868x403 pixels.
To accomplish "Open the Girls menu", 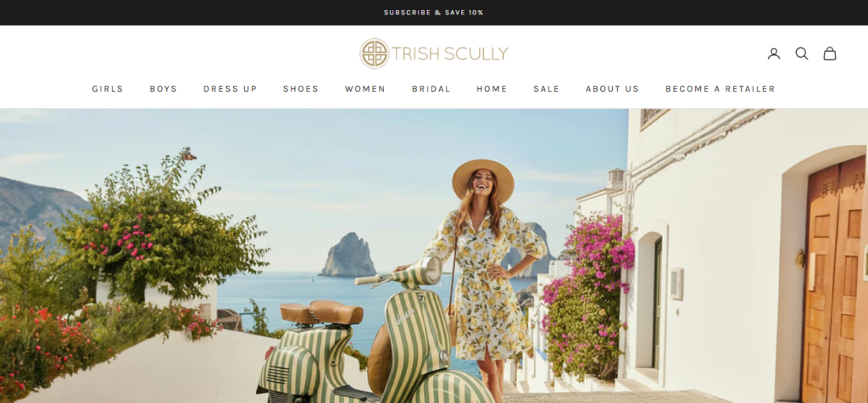I will (108, 89).
